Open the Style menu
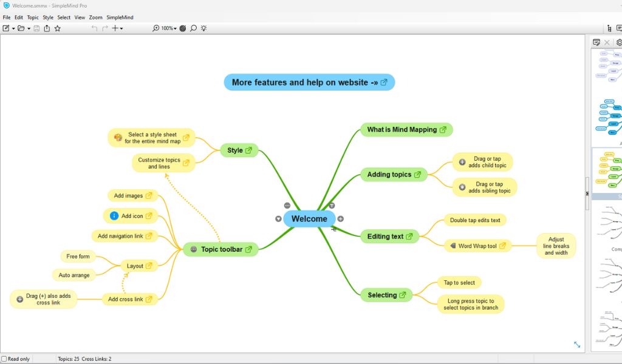The width and height of the screenshot is (622, 364). (x=48, y=18)
